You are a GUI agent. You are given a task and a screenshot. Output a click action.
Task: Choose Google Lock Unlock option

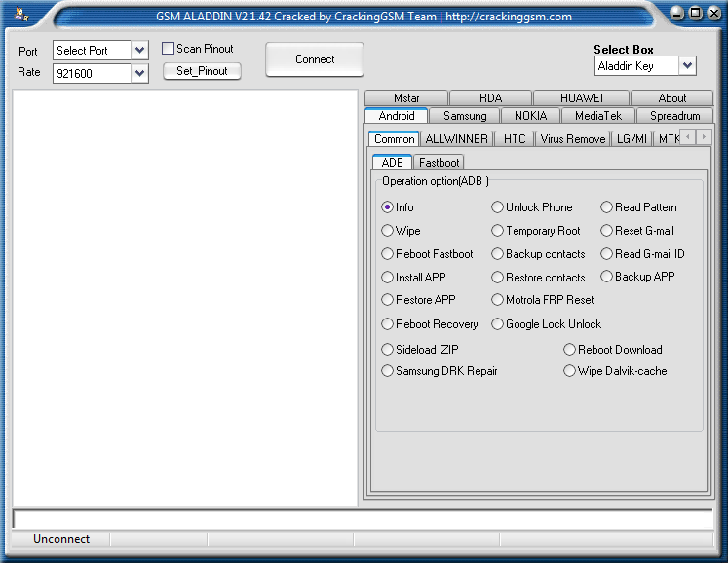[x=547, y=323]
